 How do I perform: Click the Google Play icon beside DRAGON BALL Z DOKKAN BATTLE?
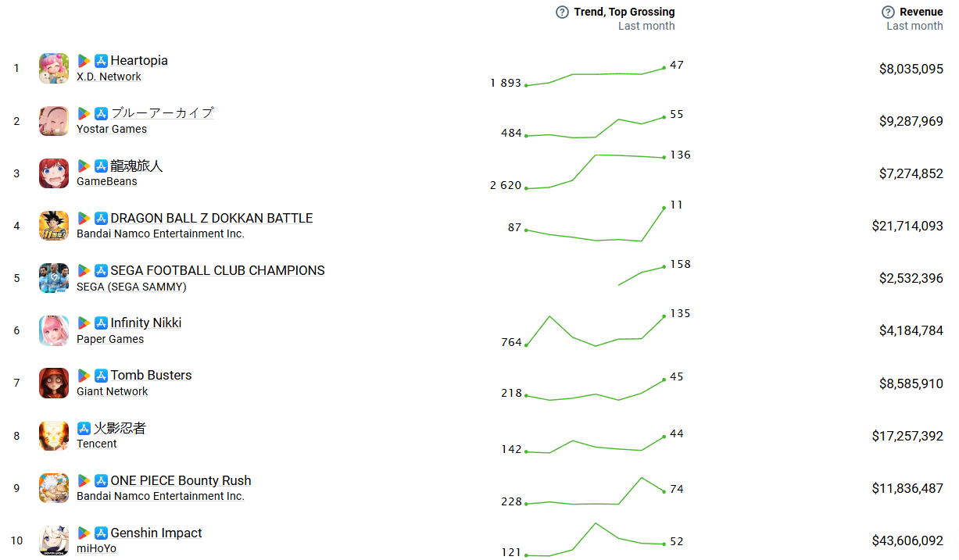(84, 219)
